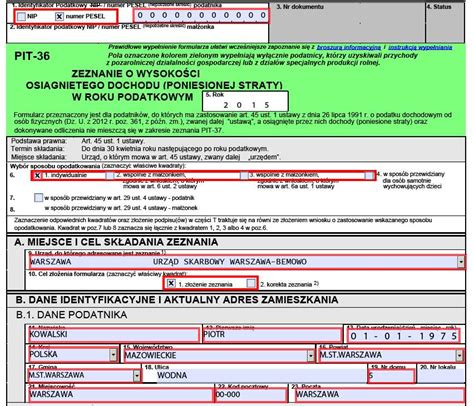This screenshot has height=406, width=474.
Task: Click the Pierwsze imię field PIOTR
Action: (272, 335)
